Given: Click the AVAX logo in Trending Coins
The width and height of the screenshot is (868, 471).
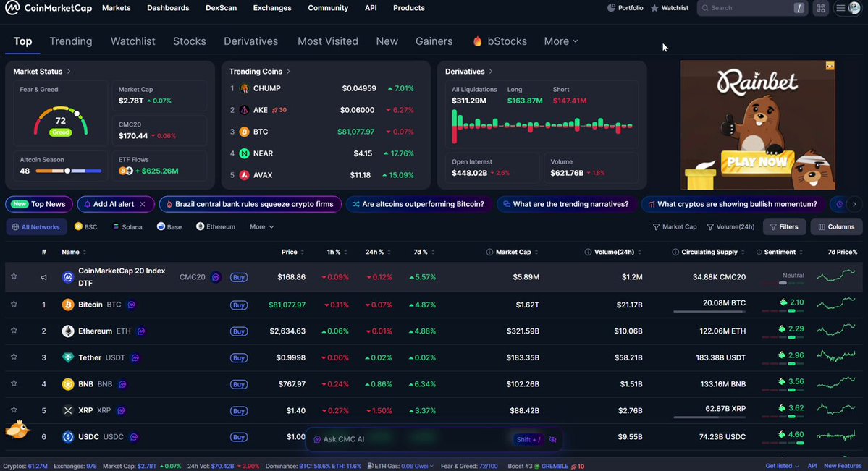Looking at the screenshot, I should pyautogui.click(x=244, y=175).
